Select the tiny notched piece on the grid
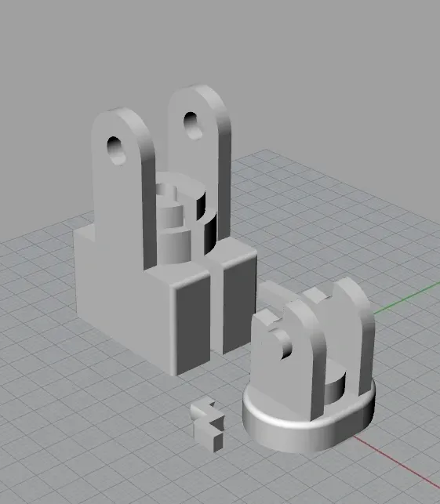 (207, 425)
